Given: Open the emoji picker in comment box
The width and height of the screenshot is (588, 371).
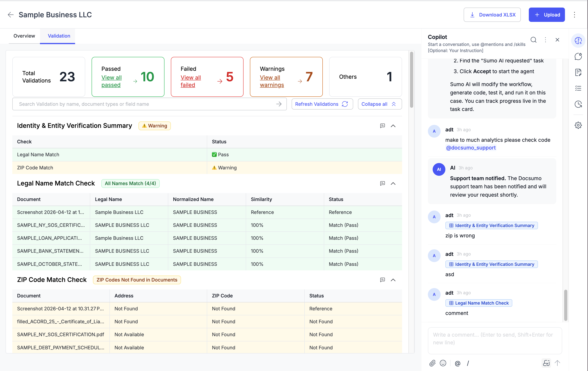Looking at the screenshot, I should [443, 363].
